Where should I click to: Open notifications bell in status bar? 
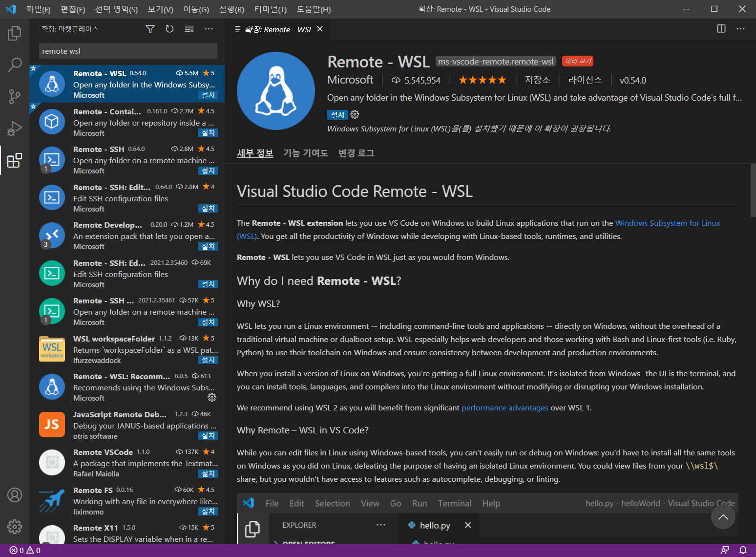coord(743,550)
